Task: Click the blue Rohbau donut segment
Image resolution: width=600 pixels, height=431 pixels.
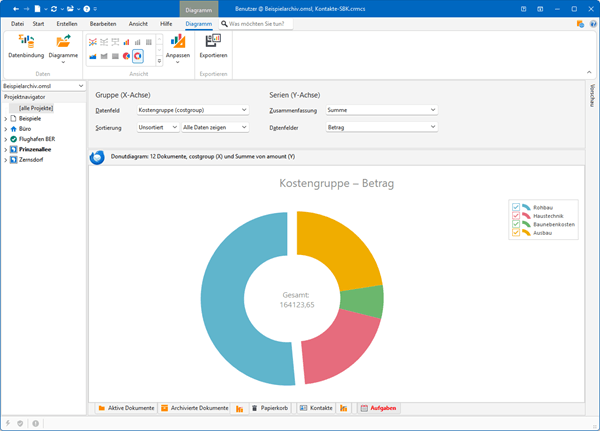Action: point(222,299)
